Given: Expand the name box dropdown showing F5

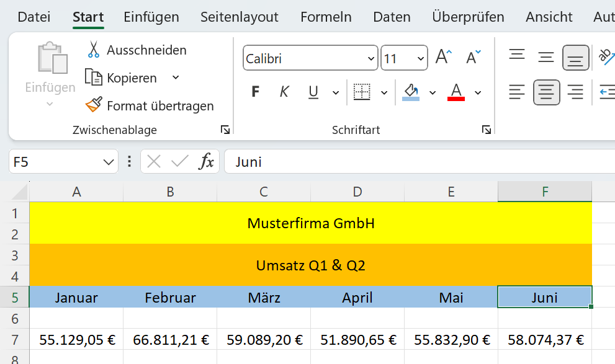Looking at the screenshot, I should [x=106, y=162].
